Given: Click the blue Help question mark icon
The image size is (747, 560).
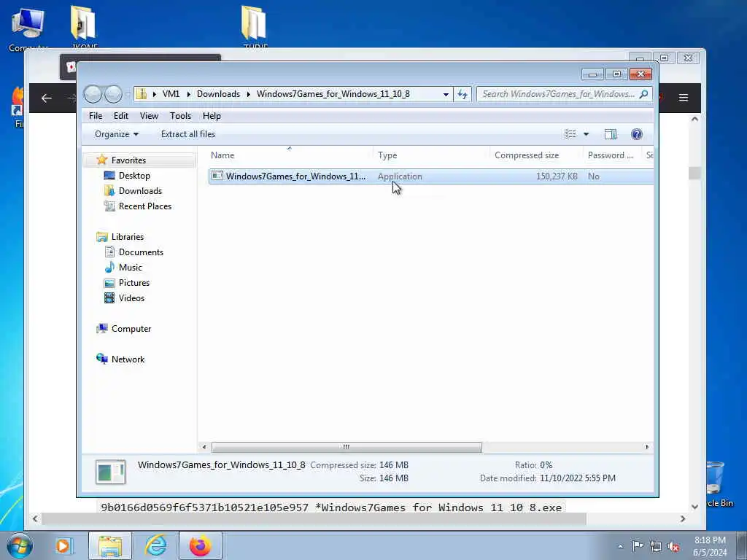Looking at the screenshot, I should pos(636,134).
